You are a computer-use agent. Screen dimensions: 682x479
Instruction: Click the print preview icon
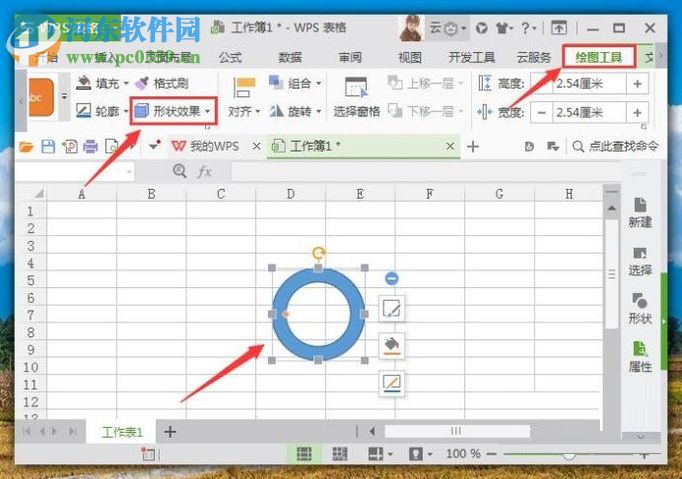coord(112,147)
